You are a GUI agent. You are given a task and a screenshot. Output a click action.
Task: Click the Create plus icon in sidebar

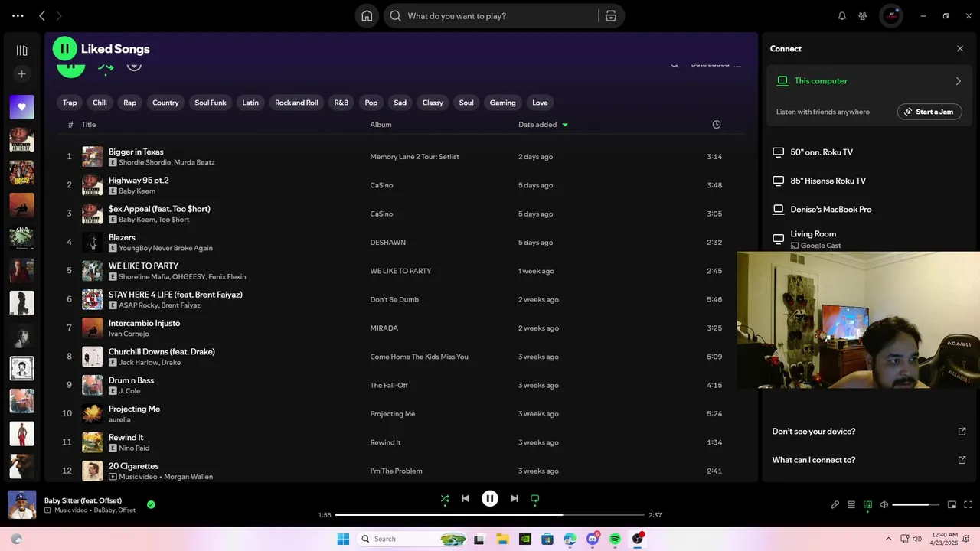[21, 74]
